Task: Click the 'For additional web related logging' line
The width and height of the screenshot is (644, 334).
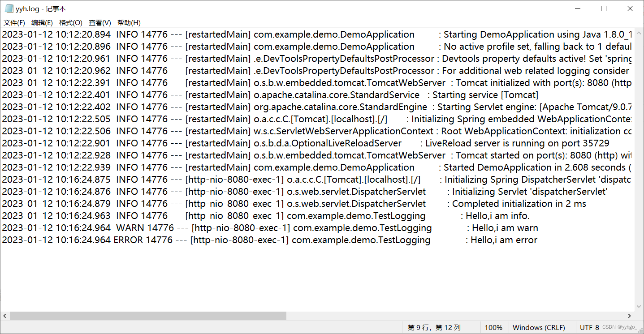Action: coord(317,71)
